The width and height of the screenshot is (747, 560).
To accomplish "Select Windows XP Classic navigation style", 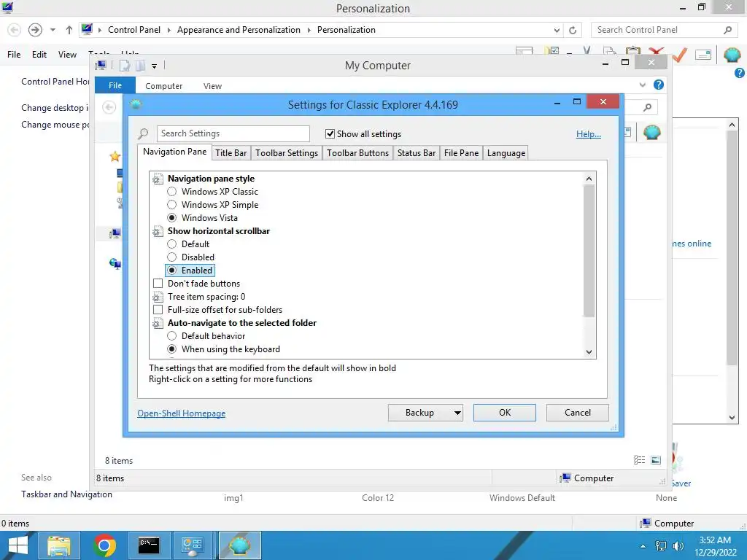I will coord(172,192).
